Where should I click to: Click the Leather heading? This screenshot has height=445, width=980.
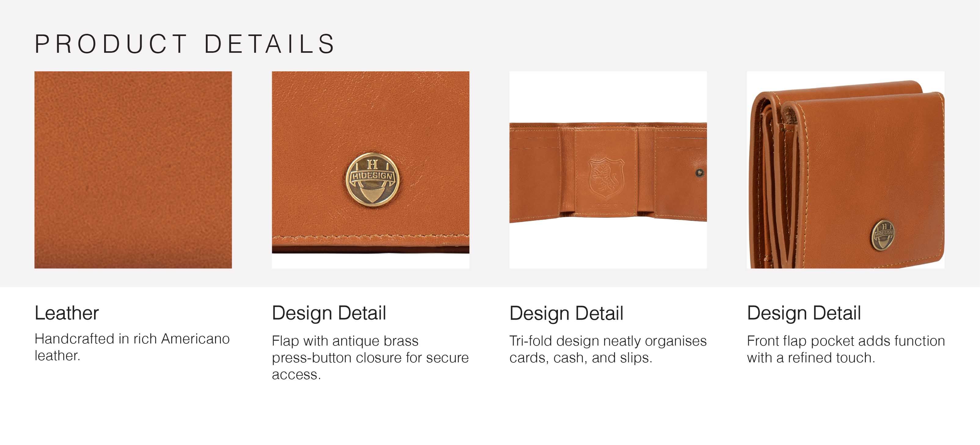point(67,313)
